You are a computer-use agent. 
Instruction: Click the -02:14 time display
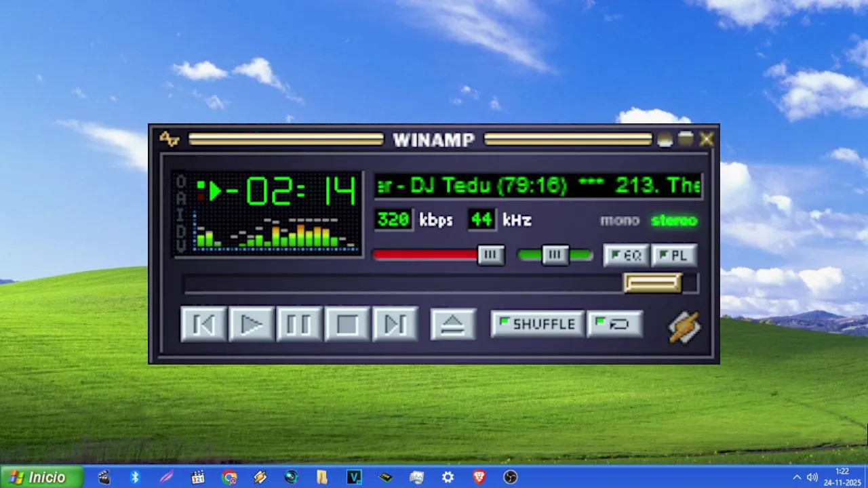tap(290, 191)
